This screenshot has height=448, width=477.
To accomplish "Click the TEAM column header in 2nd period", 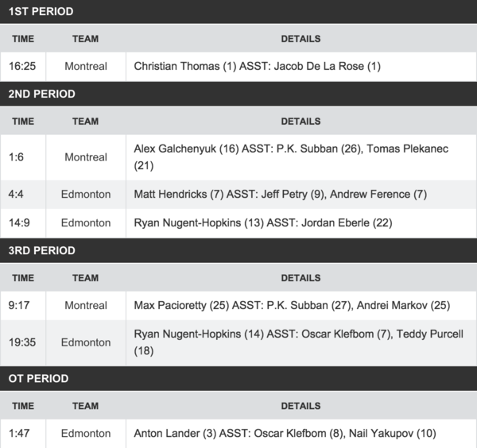I will point(86,122).
